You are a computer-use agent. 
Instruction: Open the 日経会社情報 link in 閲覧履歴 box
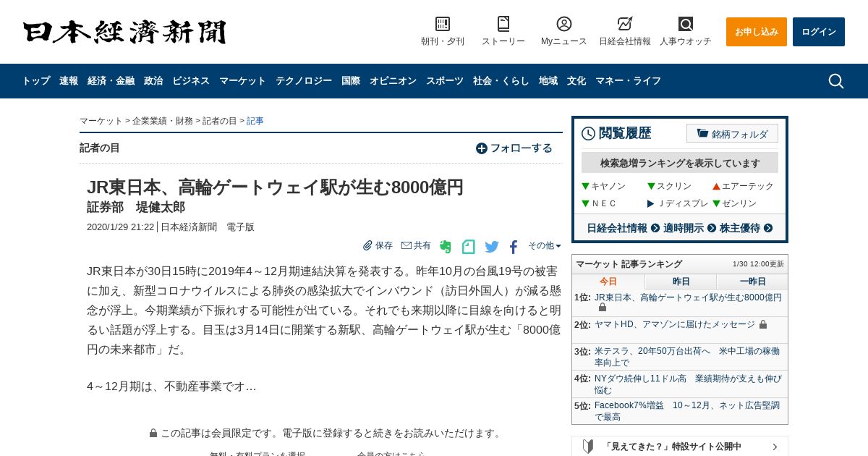pyautogui.click(x=617, y=228)
